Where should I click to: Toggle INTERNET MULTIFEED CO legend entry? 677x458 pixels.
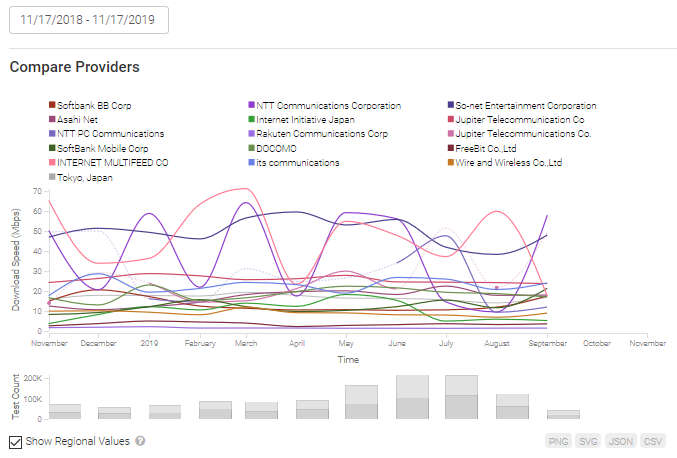(109, 163)
